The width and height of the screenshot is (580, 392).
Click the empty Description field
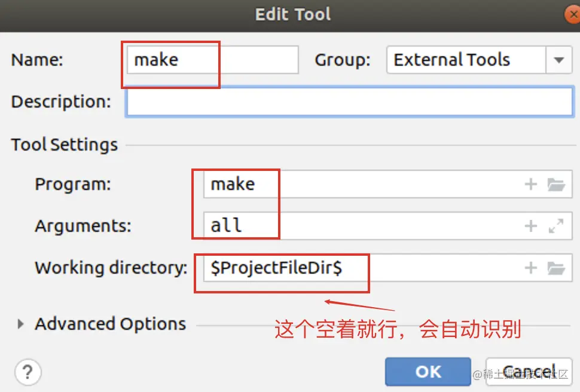click(x=350, y=102)
